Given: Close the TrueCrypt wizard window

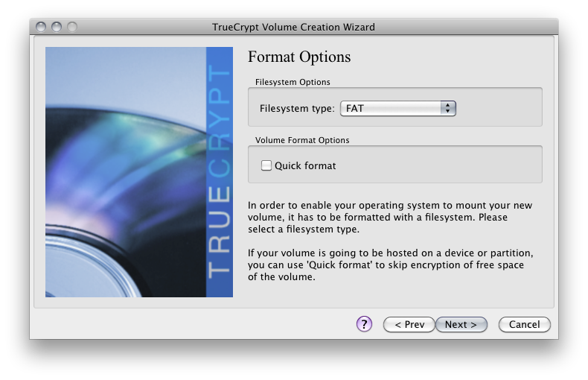Looking at the screenshot, I should (41, 27).
